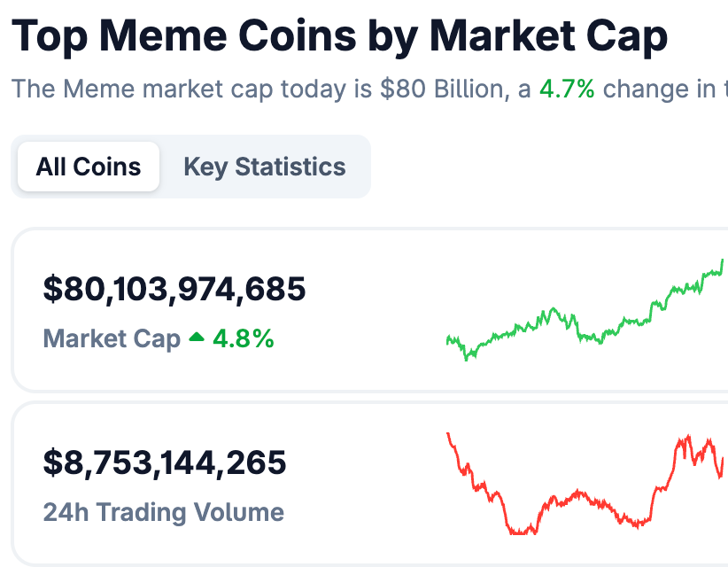Click the Top Meme Coins by Market Cap heading
The image size is (728, 567).
339,35
